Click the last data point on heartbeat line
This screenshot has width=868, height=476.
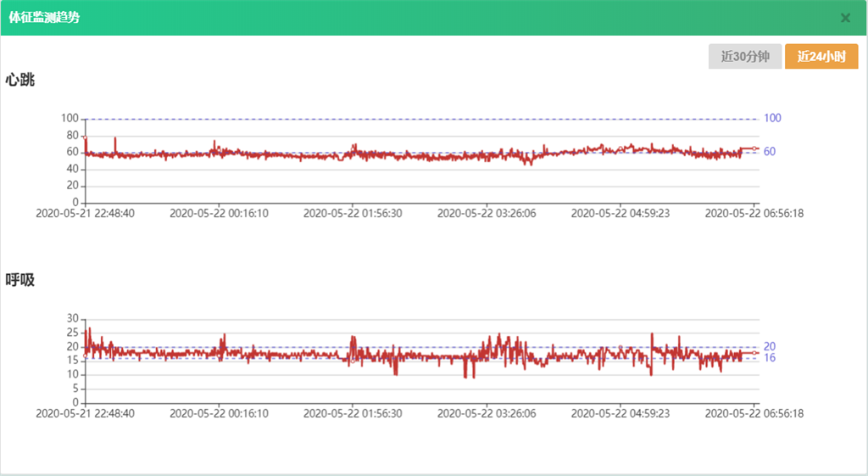click(755, 148)
